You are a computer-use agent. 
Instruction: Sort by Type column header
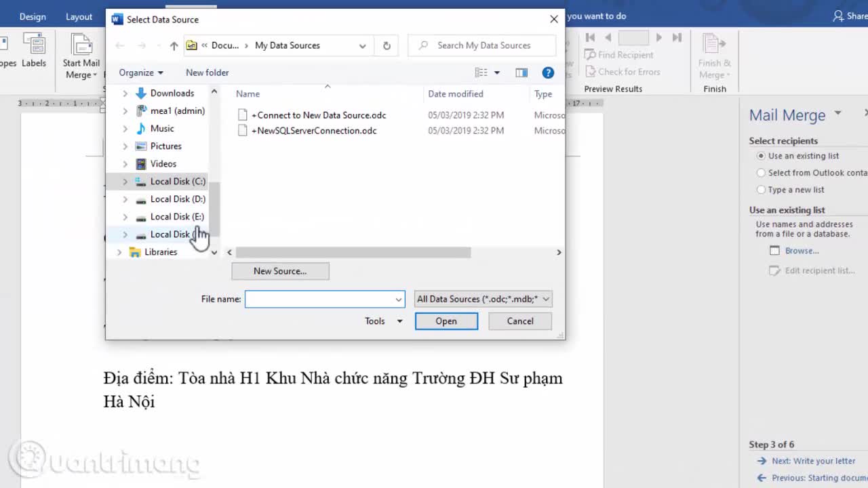(x=543, y=94)
